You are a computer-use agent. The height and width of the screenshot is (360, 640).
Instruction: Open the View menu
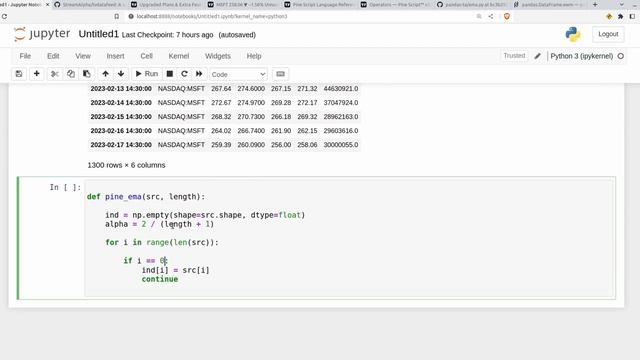83,56
